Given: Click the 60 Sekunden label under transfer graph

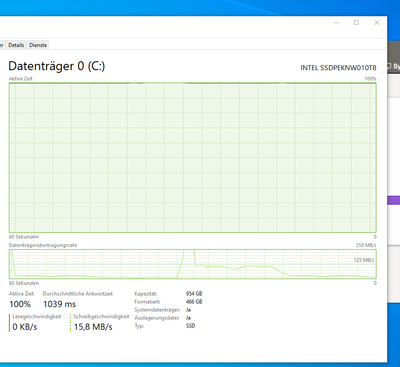Looking at the screenshot, I should click(24, 283).
